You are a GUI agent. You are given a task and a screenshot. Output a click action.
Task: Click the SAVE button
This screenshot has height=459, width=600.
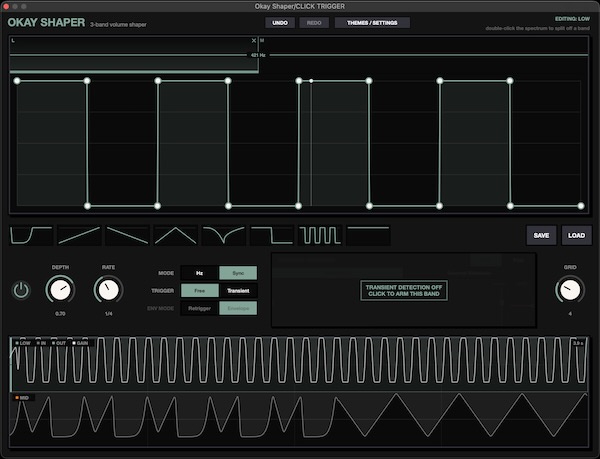(541, 235)
